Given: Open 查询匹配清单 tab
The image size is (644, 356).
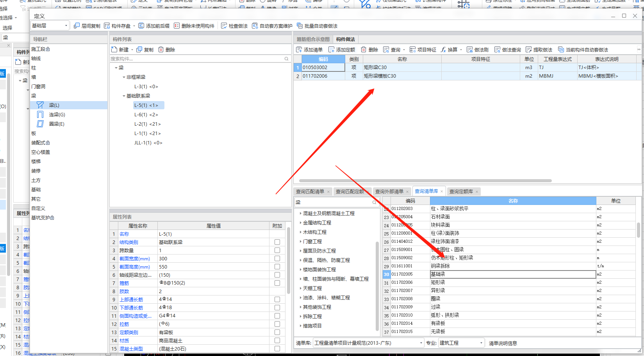Looking at the screenshot, I should pyautogui.click(x=310, y=192).
